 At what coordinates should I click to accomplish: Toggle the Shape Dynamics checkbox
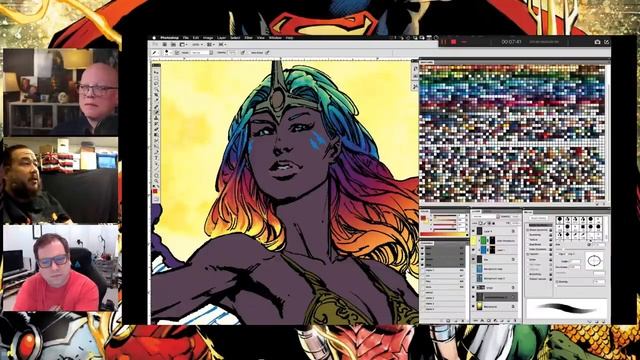coord(529,230)
